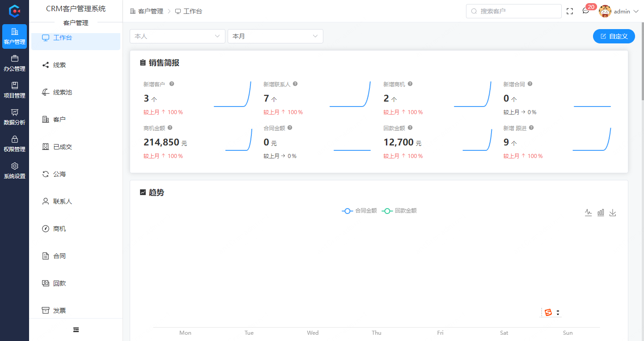Click help icon beside 新增商机
This screenshot has height=341, width=644.
[x=410, y=84]
